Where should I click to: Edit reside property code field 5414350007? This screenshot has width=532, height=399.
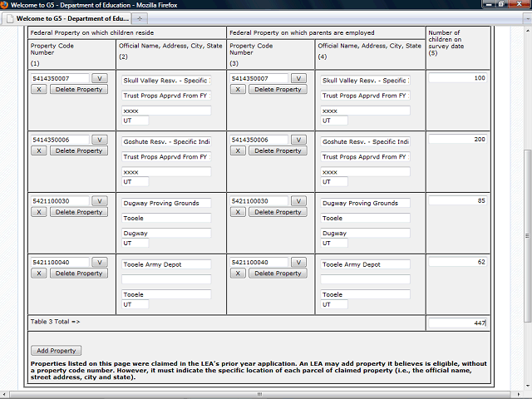pos(60,78)
